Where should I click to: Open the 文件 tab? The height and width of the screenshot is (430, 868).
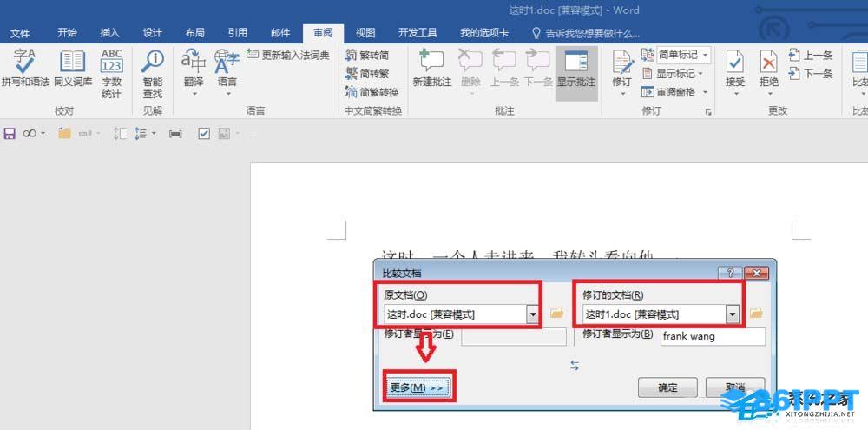pos(20,33)
